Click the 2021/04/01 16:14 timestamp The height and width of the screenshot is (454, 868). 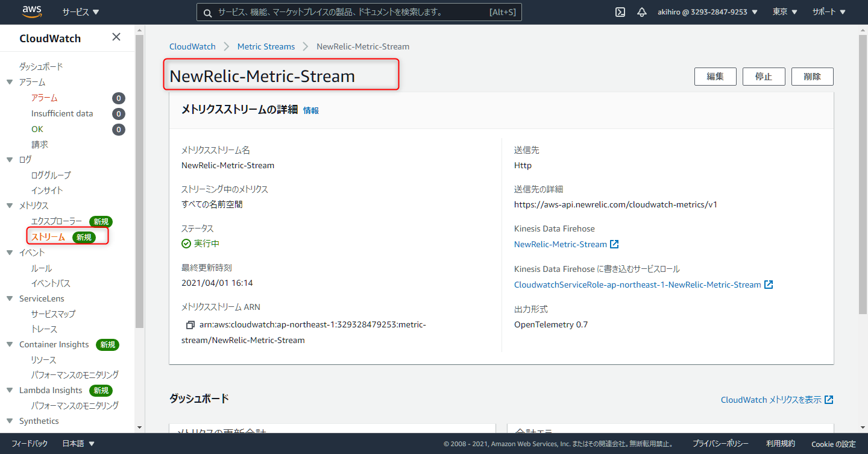(x=217, y=283)
